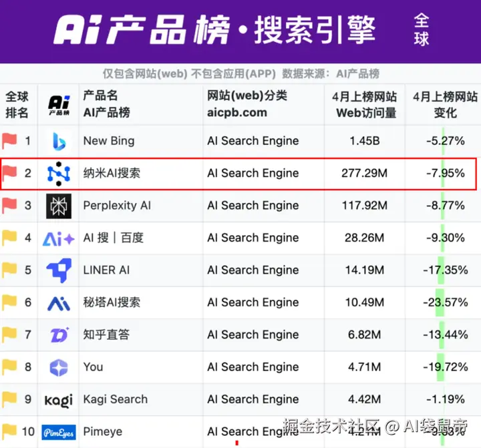Click AI Search Engine in the Kagi Search row
This screenshot has height=448, width=481.
click(253, 399)
